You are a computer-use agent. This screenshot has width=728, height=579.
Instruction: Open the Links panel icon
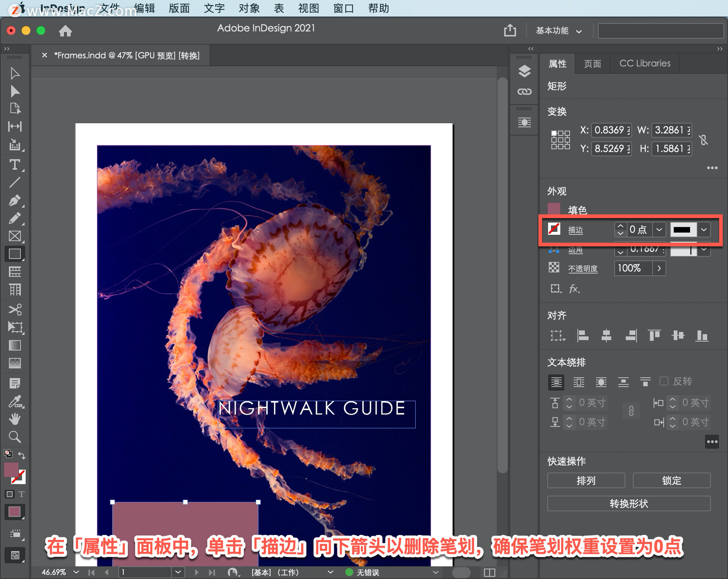(524, 91)
